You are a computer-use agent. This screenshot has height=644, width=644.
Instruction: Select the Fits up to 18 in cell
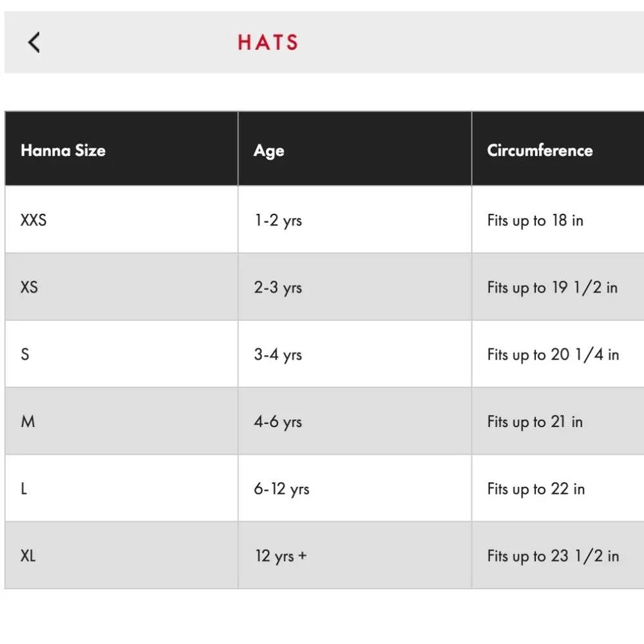[535, 220]
